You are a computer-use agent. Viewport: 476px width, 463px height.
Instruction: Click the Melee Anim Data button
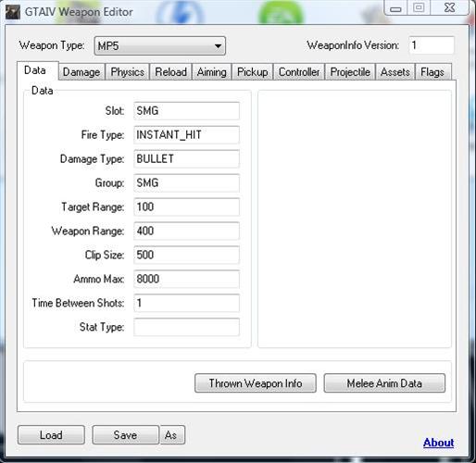[x=384, y=383]
